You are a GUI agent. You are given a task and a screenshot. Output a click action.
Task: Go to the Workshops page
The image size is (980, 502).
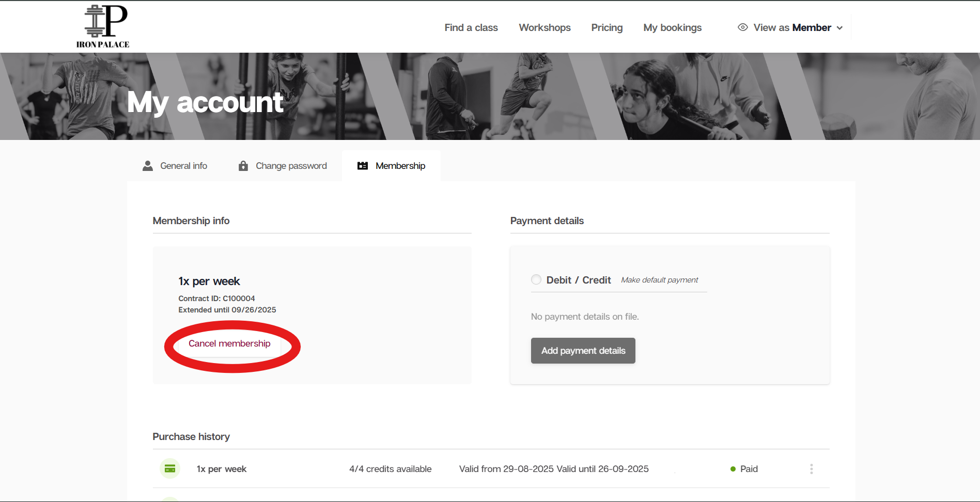point(545,27)
